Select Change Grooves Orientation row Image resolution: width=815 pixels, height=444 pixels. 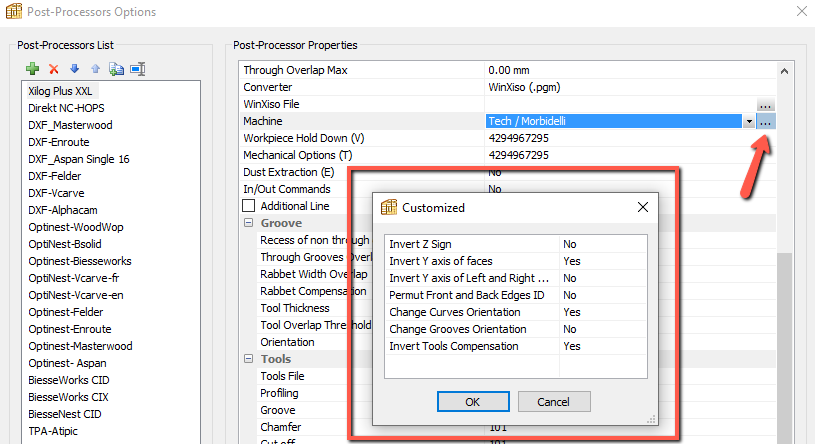[516, 329]
